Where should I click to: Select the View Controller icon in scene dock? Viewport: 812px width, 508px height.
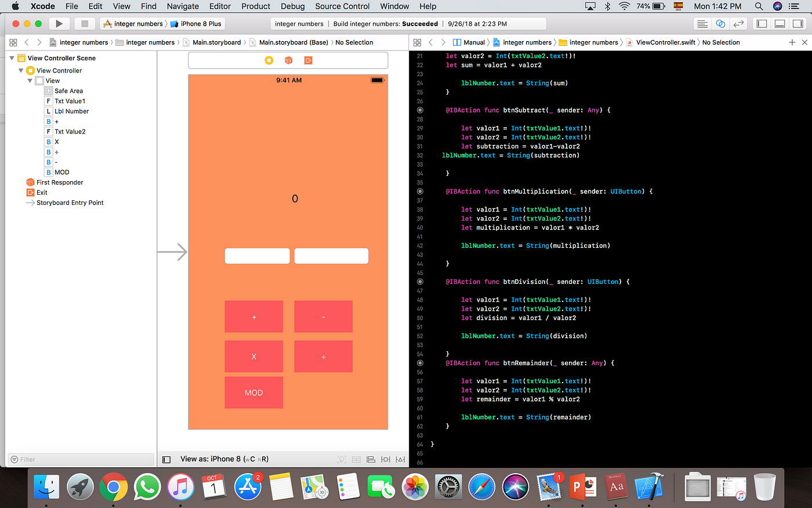(269, 60)
